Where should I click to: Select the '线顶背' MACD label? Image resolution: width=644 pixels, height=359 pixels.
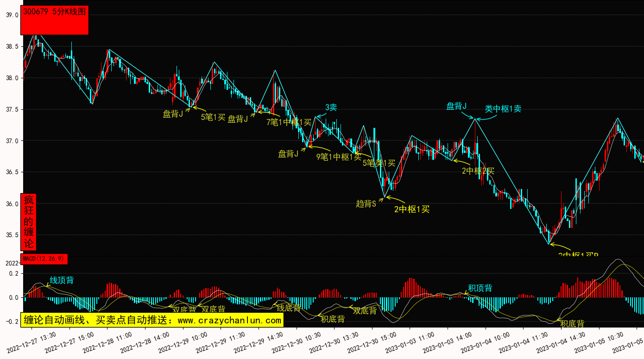pos(62,280)
